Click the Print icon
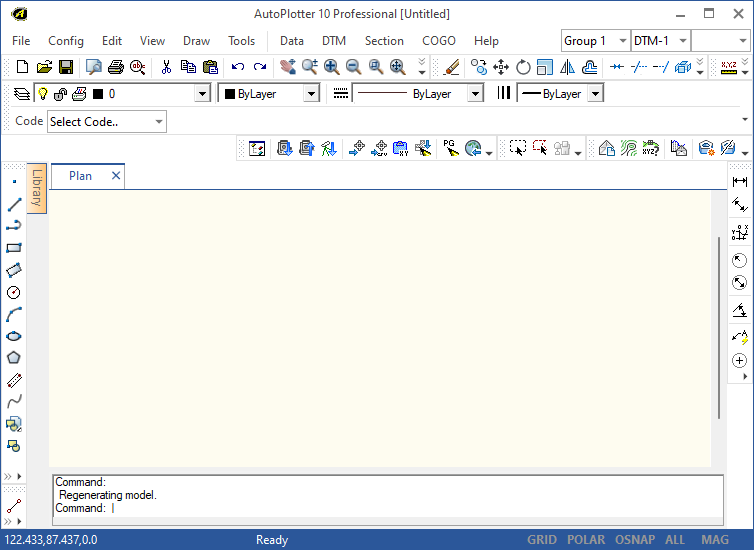 click(116, 67)
